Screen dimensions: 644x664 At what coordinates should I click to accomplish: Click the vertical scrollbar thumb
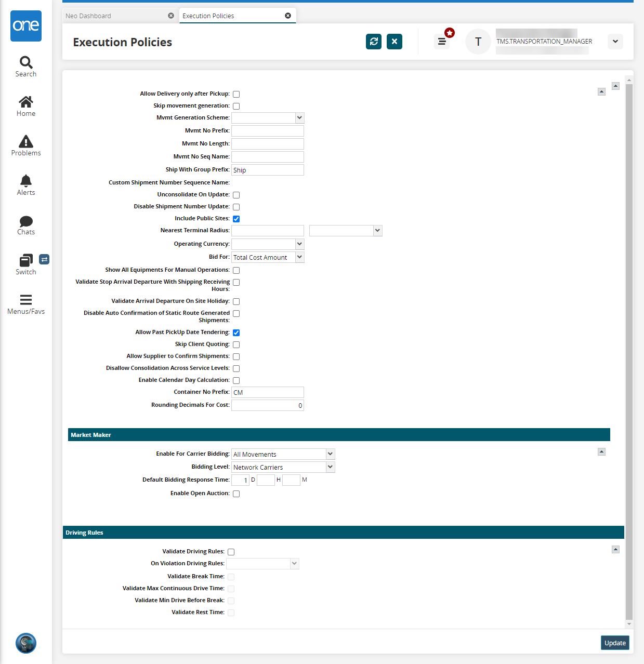[629, 352]
